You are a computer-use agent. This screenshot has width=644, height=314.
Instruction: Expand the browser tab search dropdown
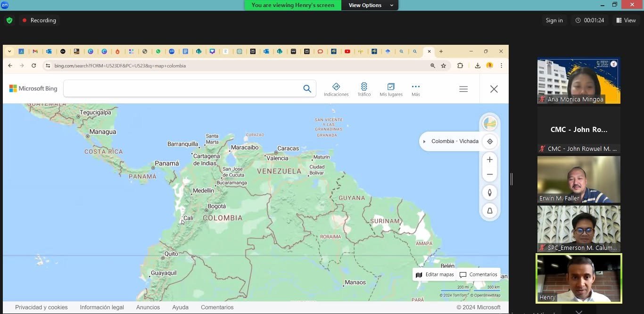tap(9, 51)
